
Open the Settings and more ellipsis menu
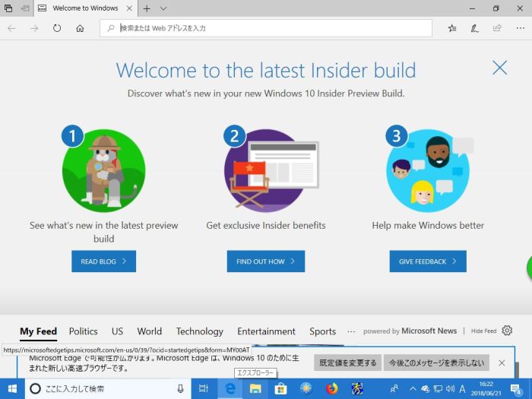click(518, 28)
